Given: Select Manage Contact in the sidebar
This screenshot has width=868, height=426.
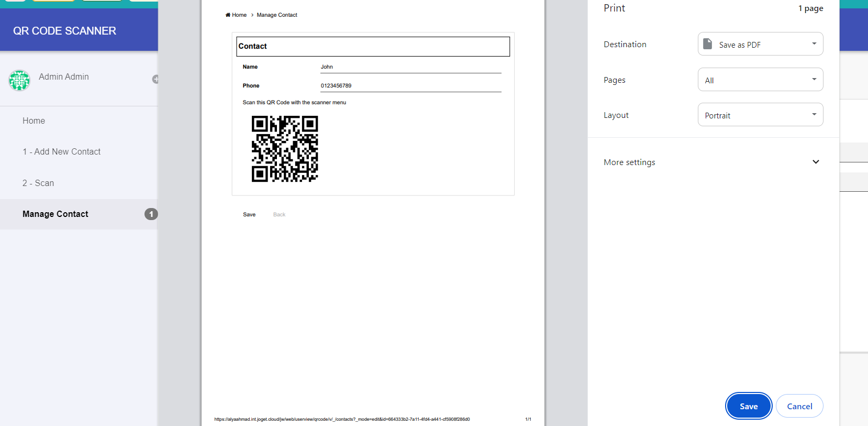Looking at the screenshot, I should click(79, 214).
